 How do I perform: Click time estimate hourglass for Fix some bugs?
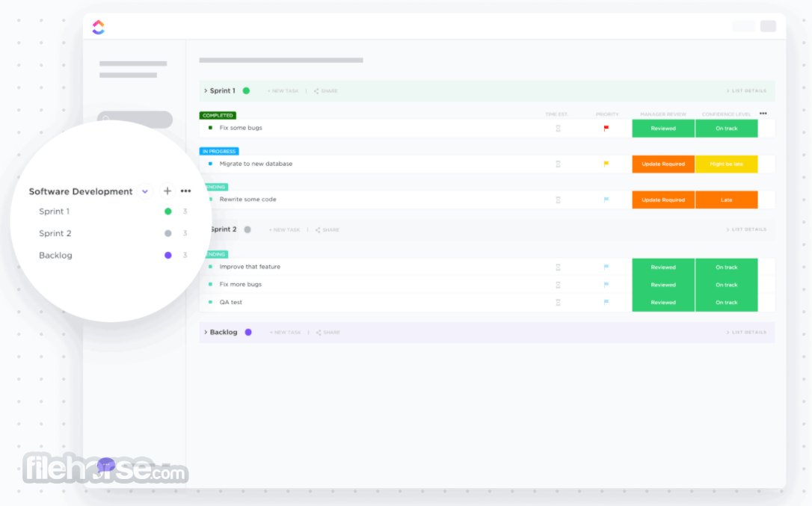[558, 129]
